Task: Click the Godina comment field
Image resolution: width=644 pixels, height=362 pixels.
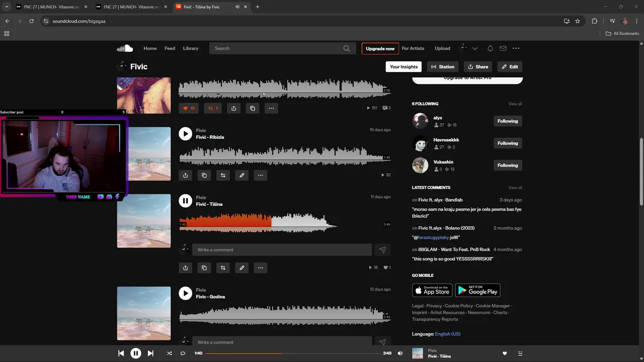Action: [x=282, y=342]
